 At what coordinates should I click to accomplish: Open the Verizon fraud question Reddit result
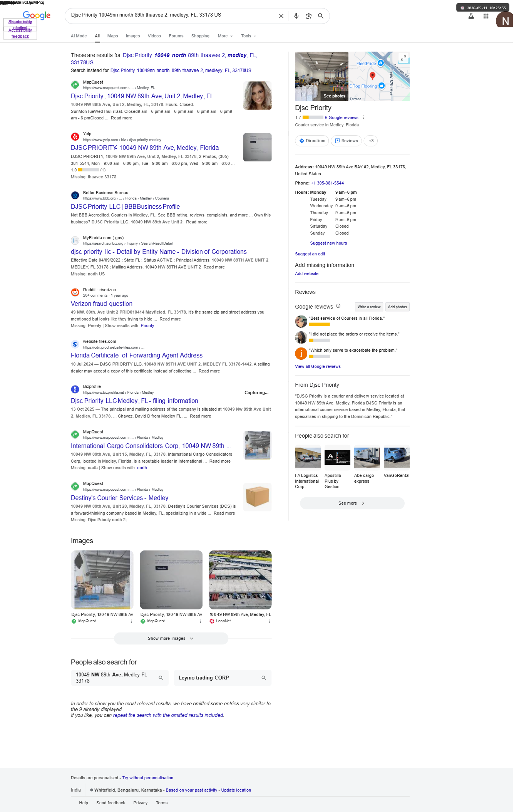point(102,304)
